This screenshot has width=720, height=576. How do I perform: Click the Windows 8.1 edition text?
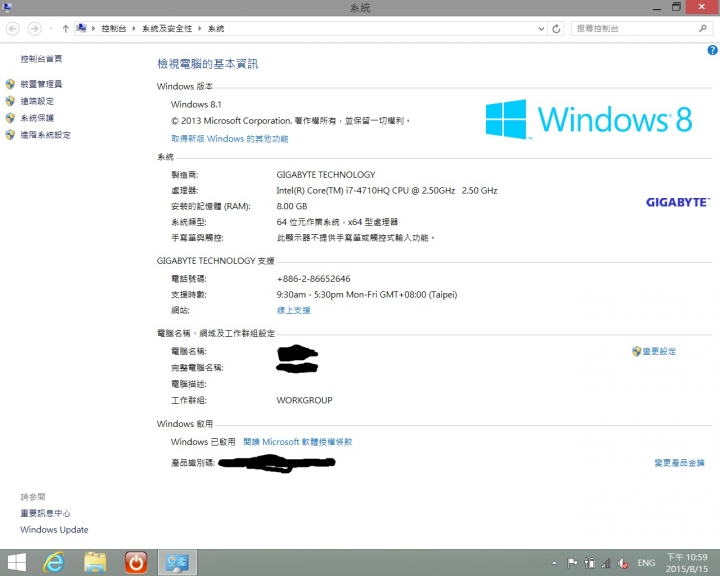(196, 104)
